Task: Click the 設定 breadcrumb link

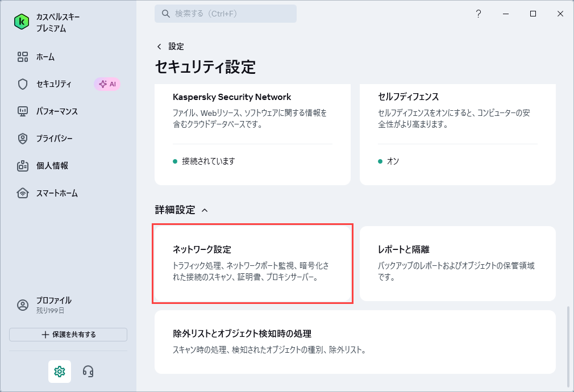Action: pyautogui.click(x=176, y=47)
